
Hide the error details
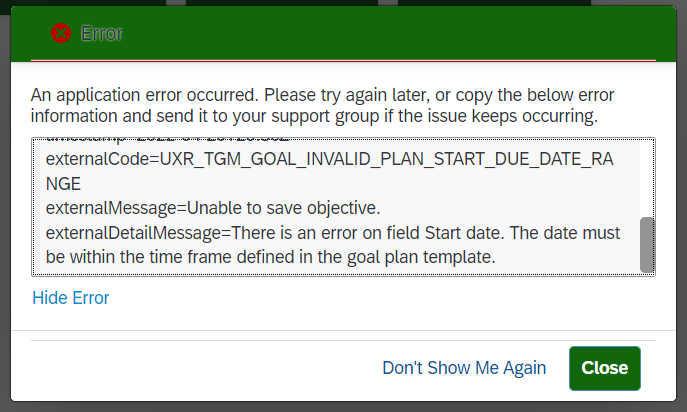click(71, 298)
